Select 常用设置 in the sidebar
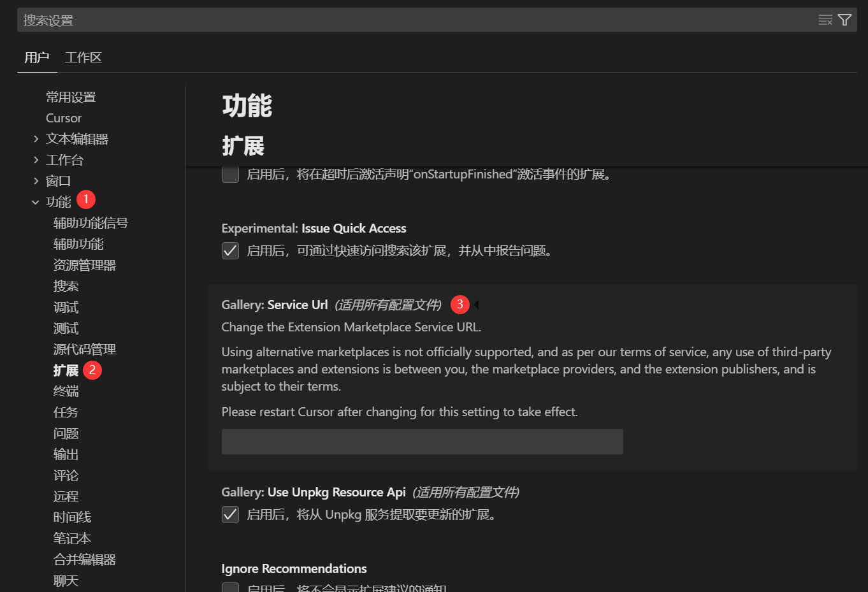The width and height of the screenshot is (868, 592). pos(71,97)
